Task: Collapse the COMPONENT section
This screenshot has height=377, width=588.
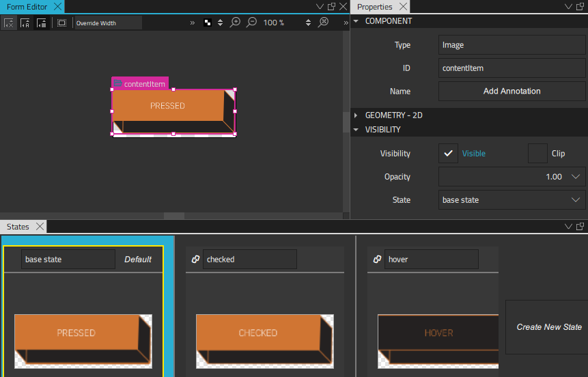Action: 356,21
